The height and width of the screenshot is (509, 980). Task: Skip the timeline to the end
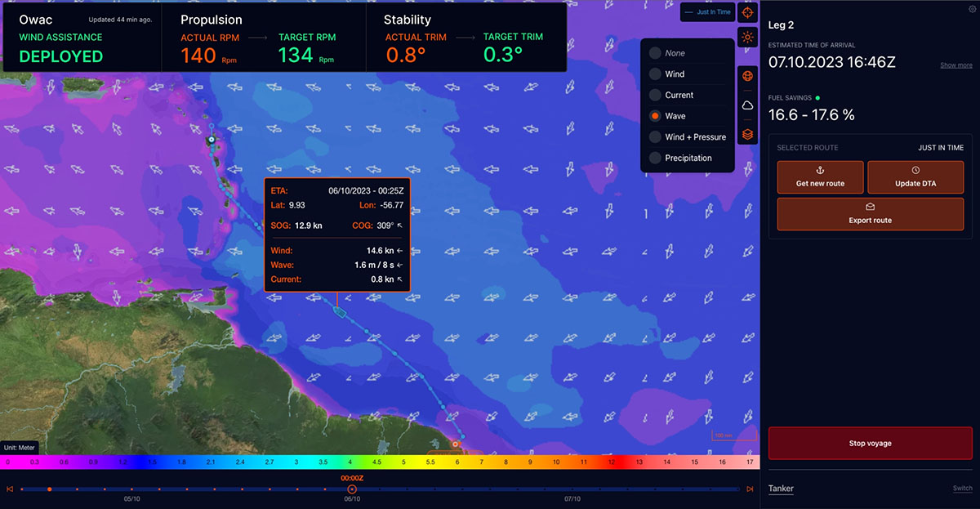click(750, 489)
